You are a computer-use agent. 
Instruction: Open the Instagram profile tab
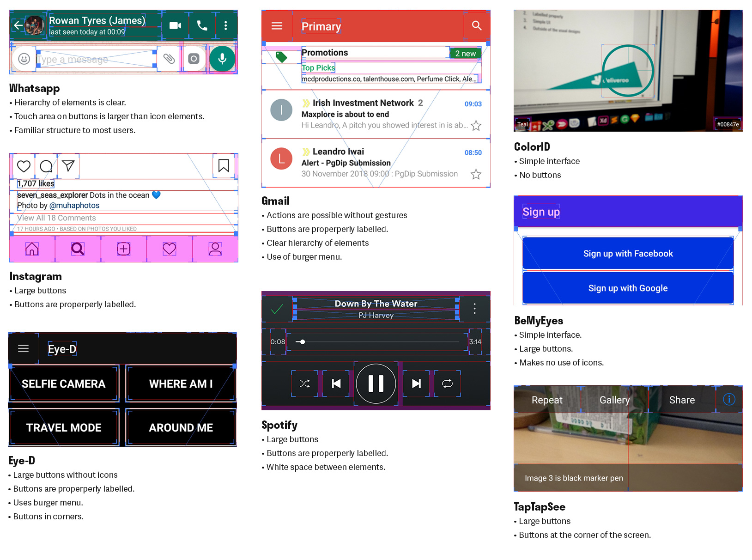pyautogui.click(x=215, y=249)
